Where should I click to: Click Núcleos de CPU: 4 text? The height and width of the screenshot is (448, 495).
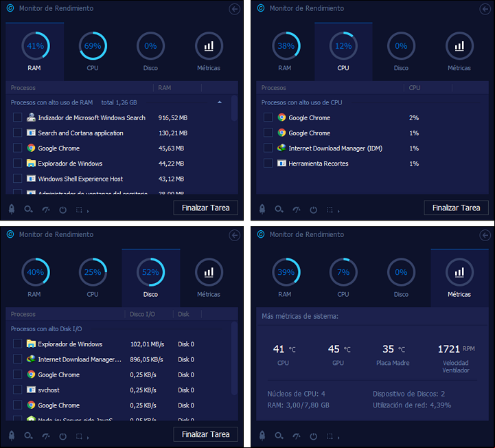tap(296, 394)
